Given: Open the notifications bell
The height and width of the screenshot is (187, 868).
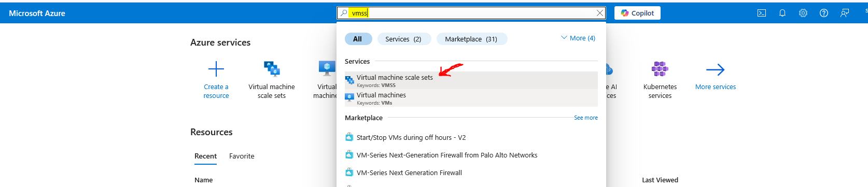Looking at the screenshot, I should (782, 13).
